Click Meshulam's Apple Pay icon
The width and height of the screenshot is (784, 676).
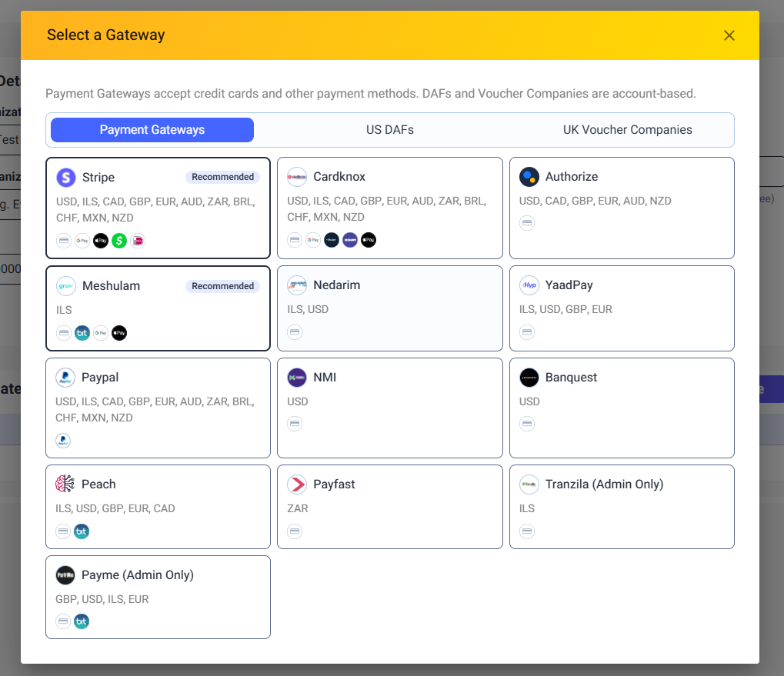tap(119, 333)
